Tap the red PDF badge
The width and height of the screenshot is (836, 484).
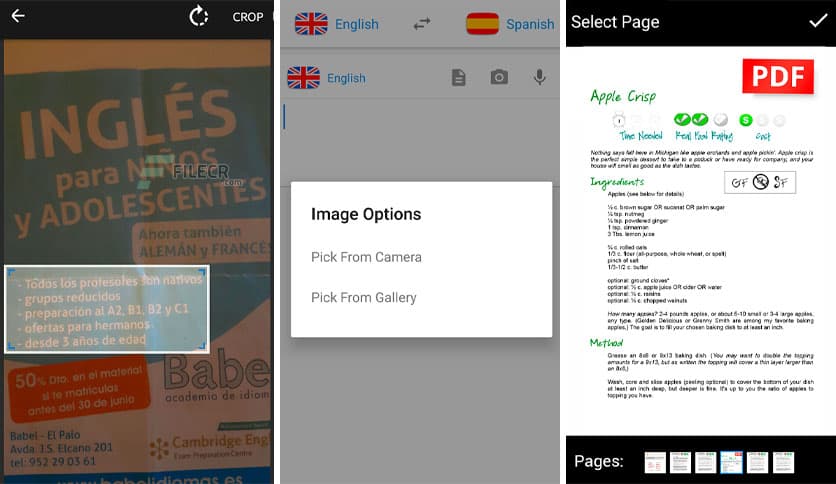[x=778, y=76]
